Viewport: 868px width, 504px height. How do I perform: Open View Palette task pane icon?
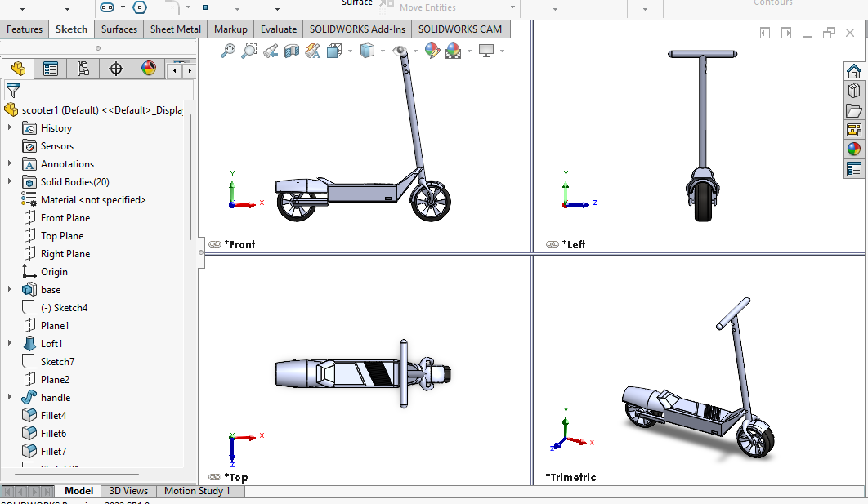853,130
